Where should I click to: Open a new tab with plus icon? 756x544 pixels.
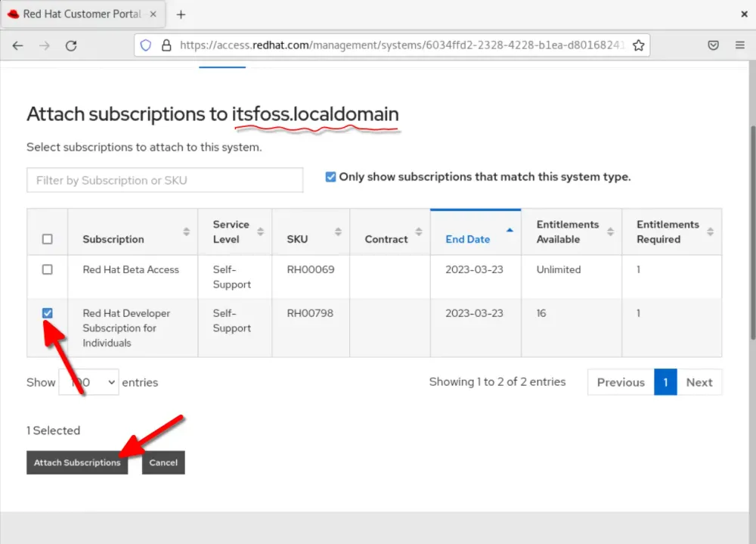tap(181, 15)
